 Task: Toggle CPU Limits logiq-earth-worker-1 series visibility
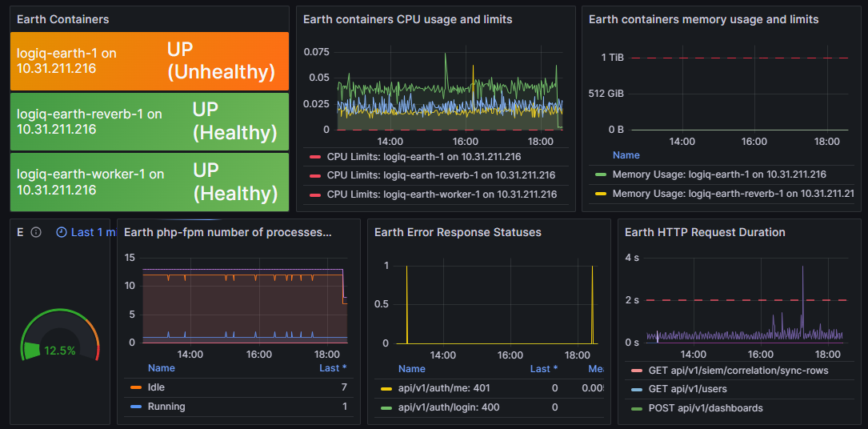pos(442,194)
